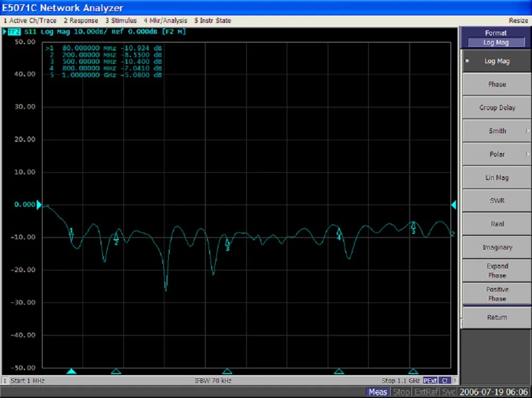Click the left reference position arrow
Screen dimensions: 532x398
click(39, 205)
